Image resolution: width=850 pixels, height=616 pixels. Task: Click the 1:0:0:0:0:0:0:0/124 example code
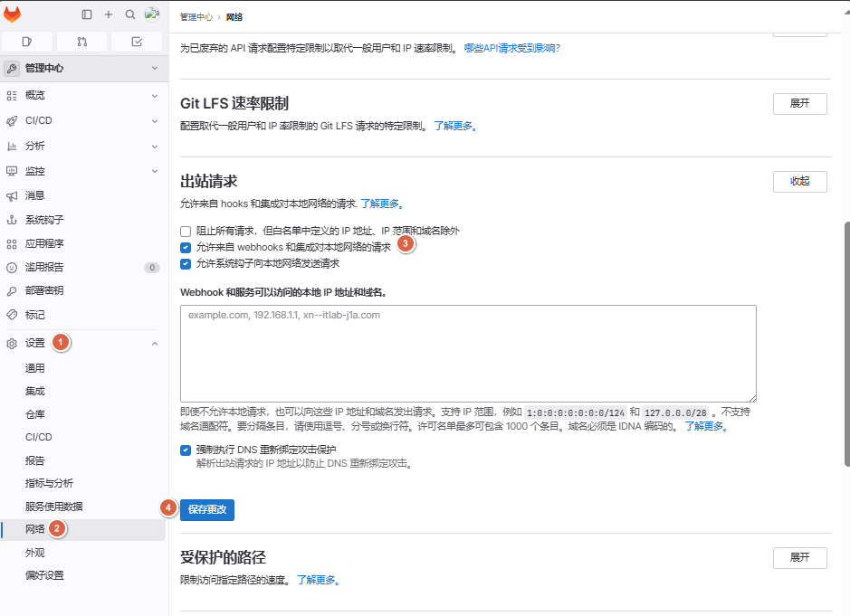click(576, 412)
